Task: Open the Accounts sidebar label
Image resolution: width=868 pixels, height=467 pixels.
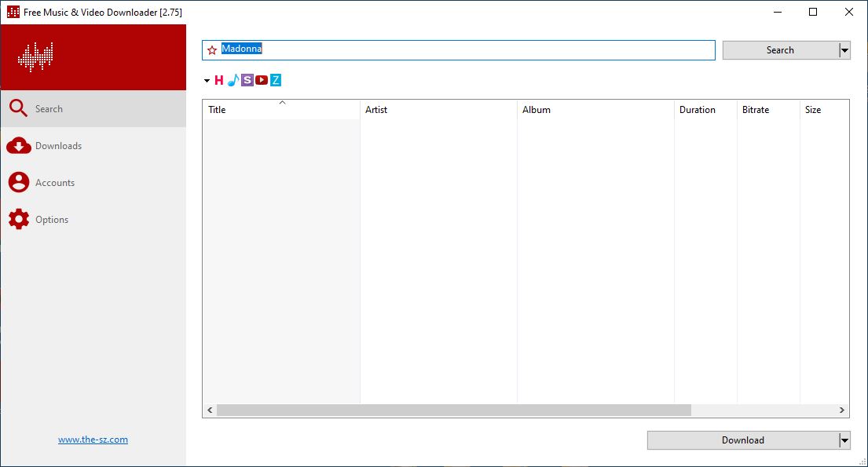Action: coord(55,183)
